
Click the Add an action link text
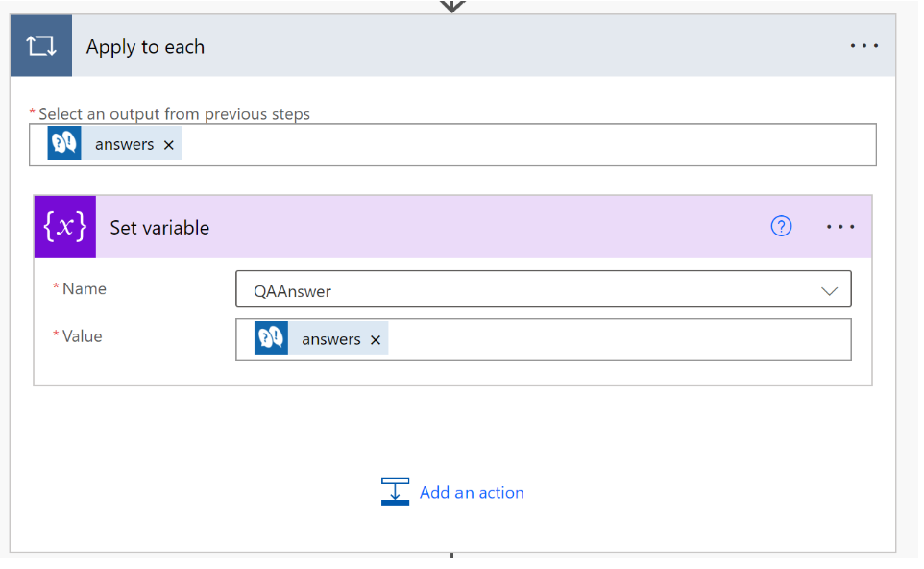472,492
